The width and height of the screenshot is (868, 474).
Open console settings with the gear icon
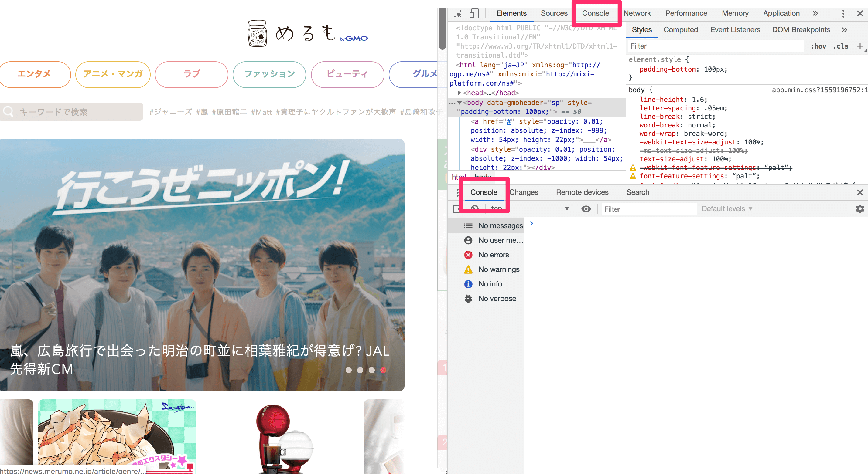[860, 209]
